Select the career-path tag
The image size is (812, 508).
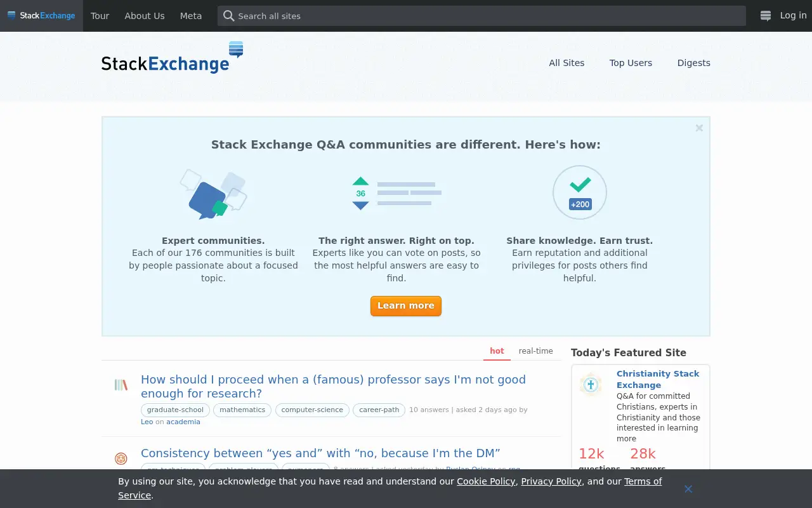379,410
